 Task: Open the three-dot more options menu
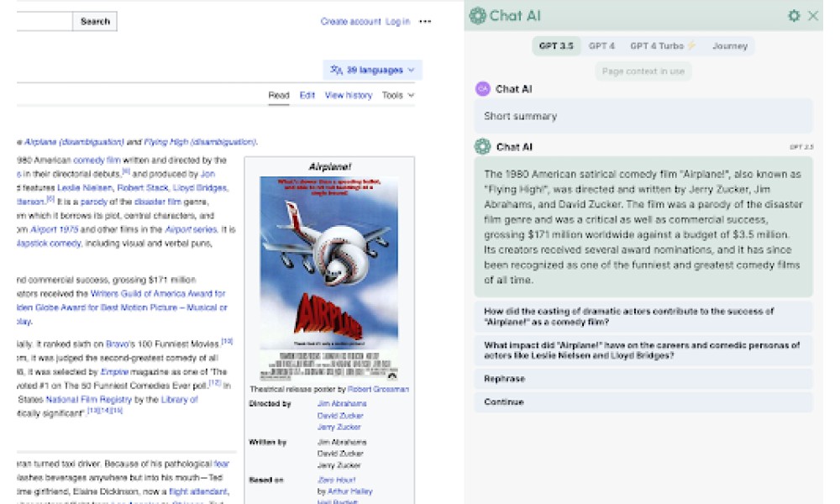point(425,22)
